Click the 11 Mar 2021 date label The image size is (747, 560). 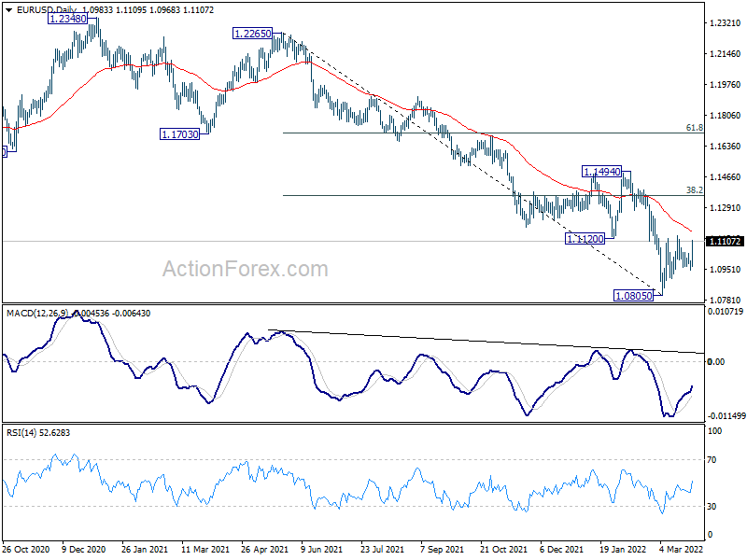(x=204, y=550)
